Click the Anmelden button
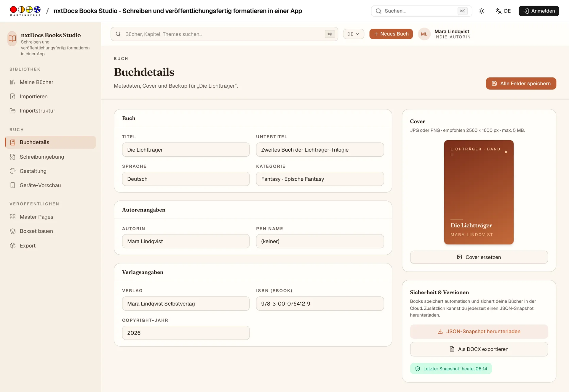The height and width of the screenshot is (392, 569). (x=539, y=11)
